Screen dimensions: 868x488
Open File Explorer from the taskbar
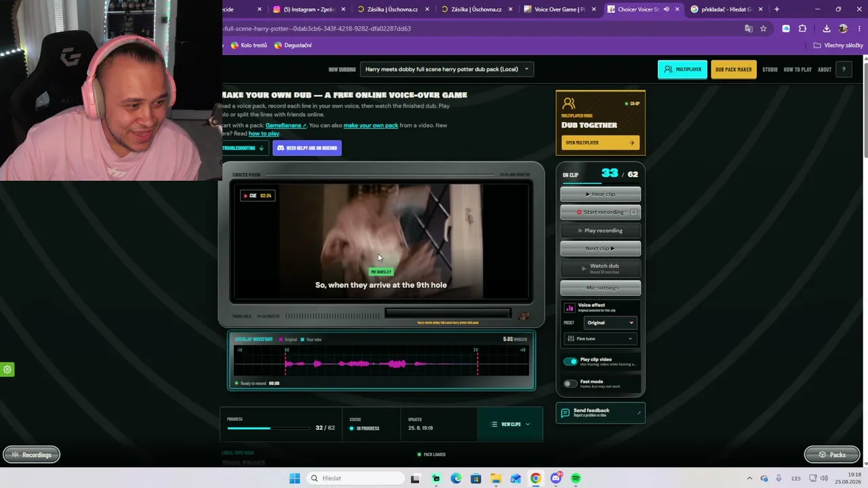coord(496,479)
